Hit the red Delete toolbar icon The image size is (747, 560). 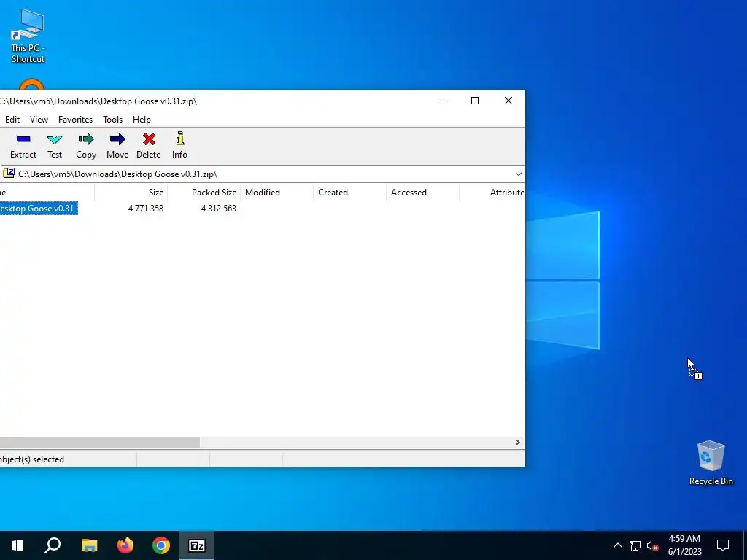coord(149,145)
